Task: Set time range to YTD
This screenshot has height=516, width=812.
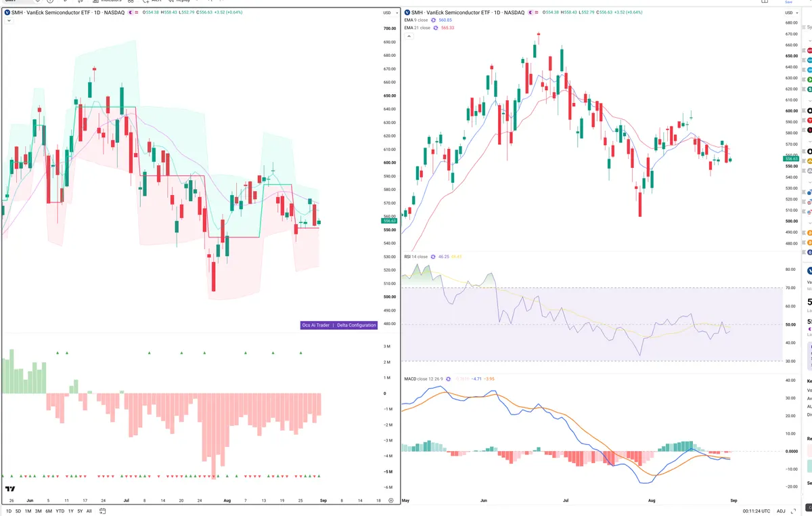Action: (60, 511)
